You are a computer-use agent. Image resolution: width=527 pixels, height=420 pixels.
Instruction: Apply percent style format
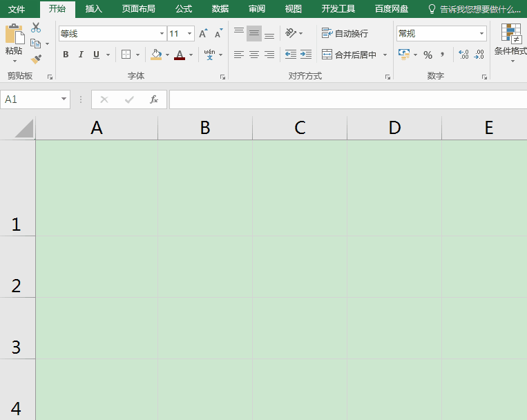pos(428,55)
